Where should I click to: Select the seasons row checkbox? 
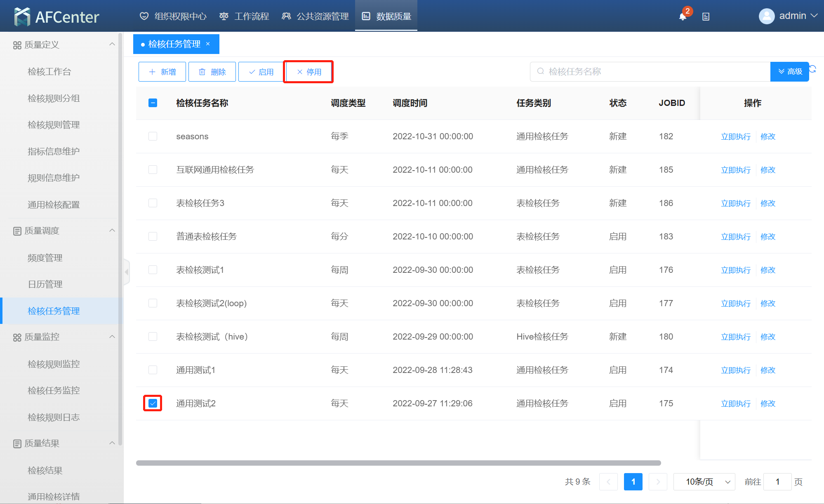153,136
